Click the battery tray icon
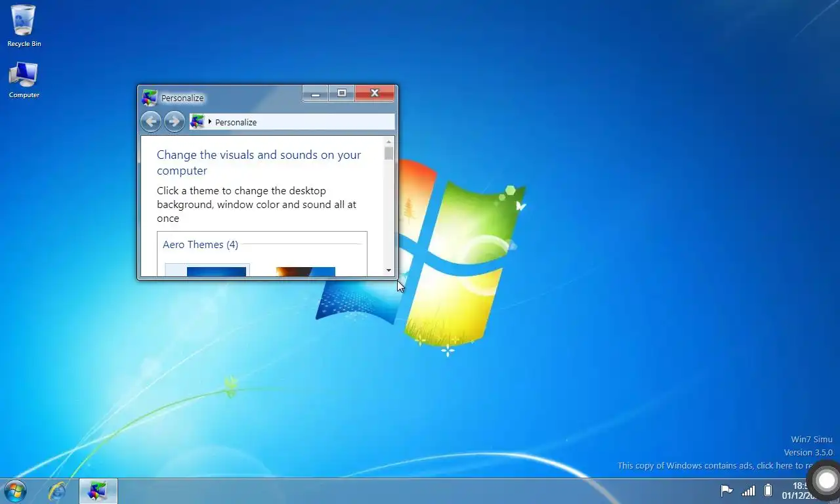 [768, 490]
